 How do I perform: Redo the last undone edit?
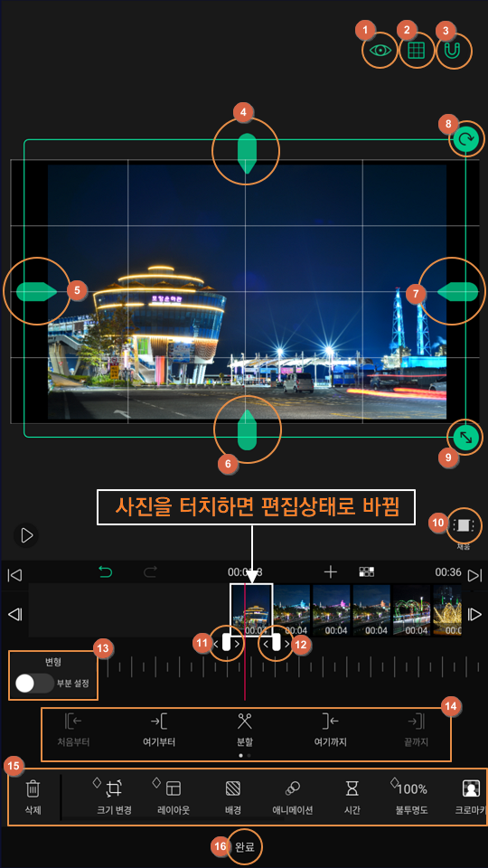[150, 571]
